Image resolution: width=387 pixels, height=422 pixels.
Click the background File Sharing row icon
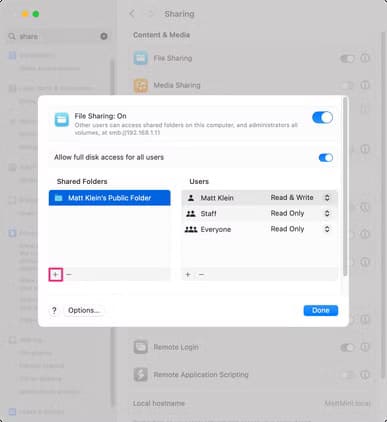coord(141,58)
